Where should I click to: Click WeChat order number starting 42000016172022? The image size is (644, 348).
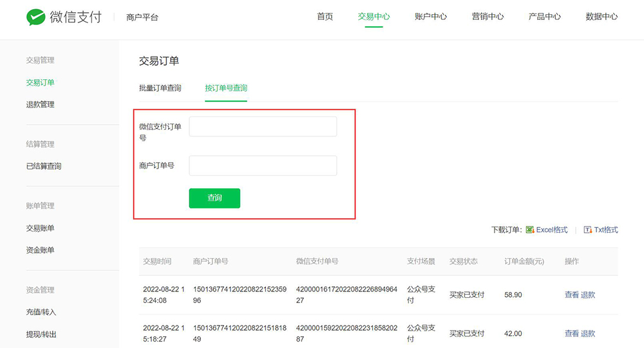346,295
